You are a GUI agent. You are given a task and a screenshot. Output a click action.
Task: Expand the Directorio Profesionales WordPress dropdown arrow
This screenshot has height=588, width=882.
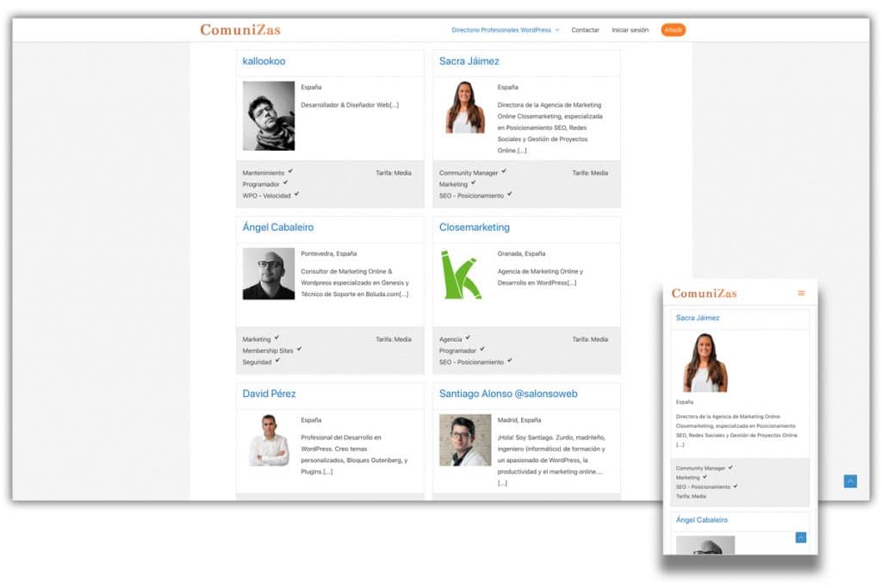(x=557, y=30)
